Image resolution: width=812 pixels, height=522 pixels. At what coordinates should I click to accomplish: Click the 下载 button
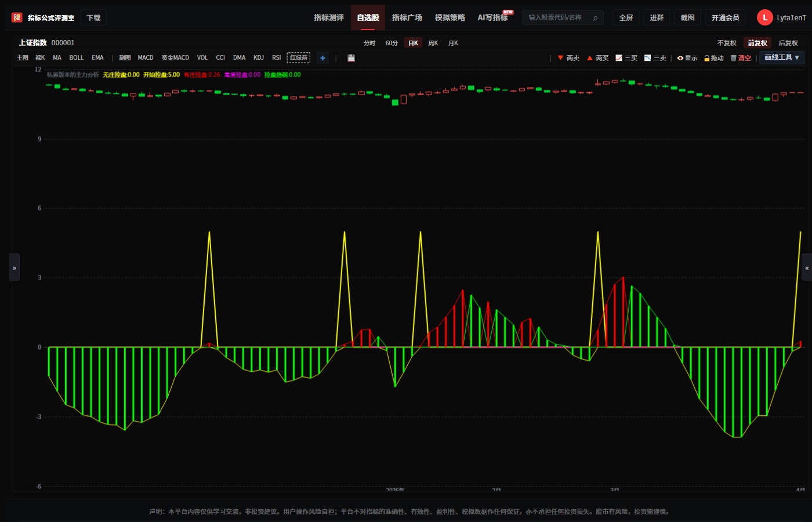coord(93,18)
